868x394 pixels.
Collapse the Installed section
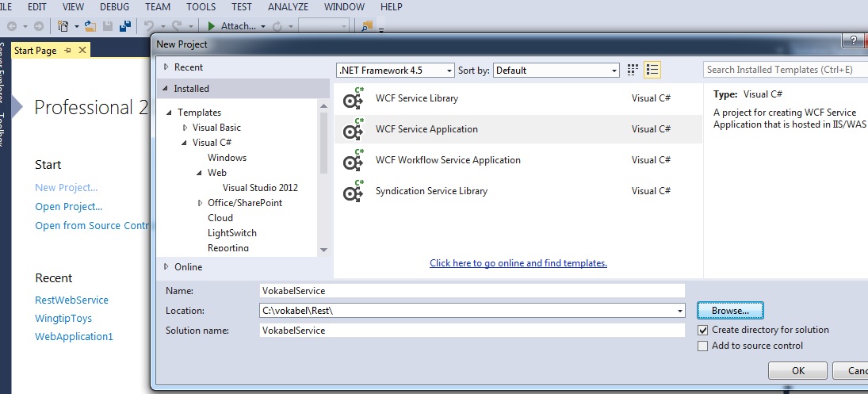click(x=165, y=89)
